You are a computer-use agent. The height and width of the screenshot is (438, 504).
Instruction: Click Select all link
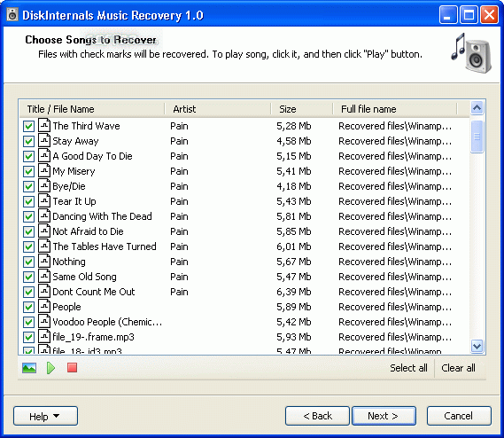point(408,368)
